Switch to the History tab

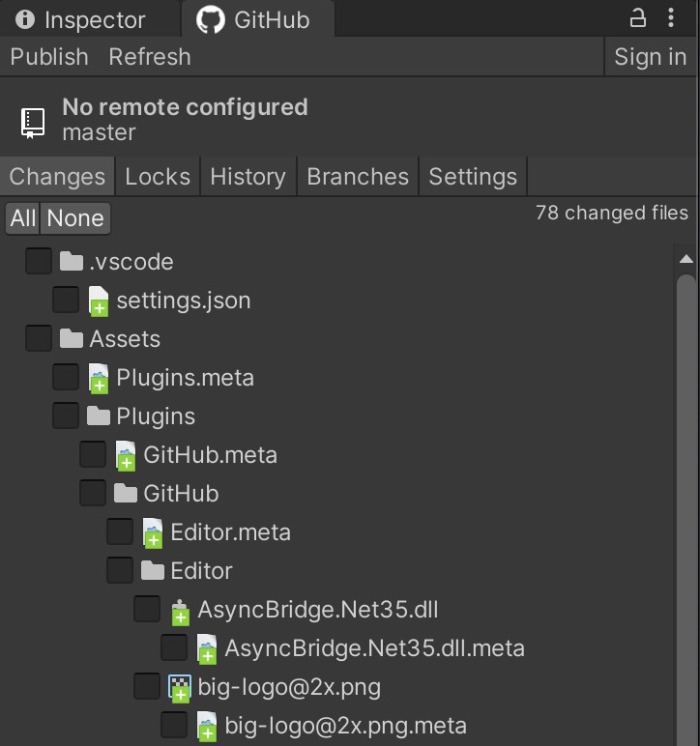(x=248, y=177)
